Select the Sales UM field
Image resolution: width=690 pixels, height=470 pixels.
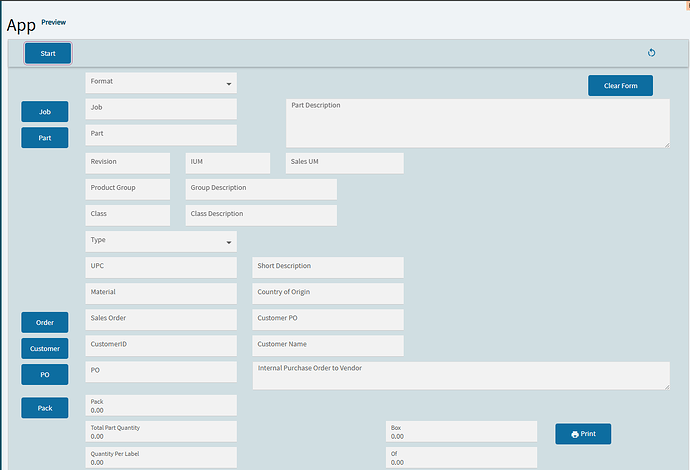point(345,163)
